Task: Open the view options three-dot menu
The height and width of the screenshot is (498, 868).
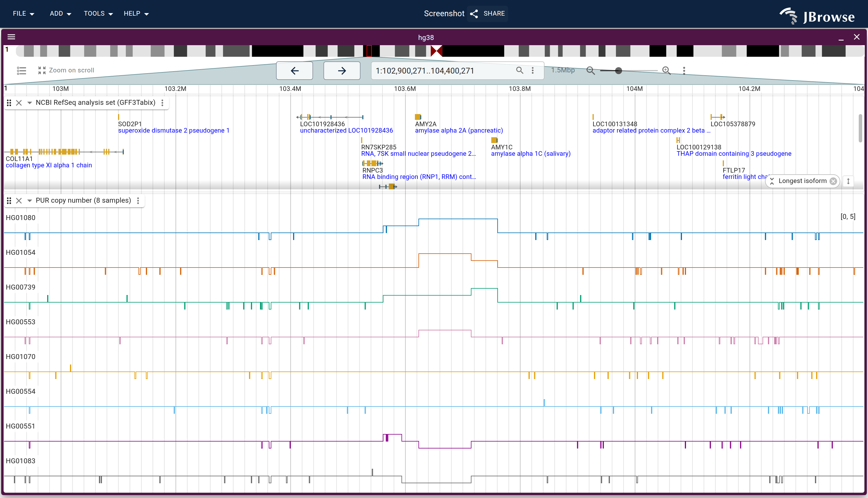Action: click(x=684, y=71)
